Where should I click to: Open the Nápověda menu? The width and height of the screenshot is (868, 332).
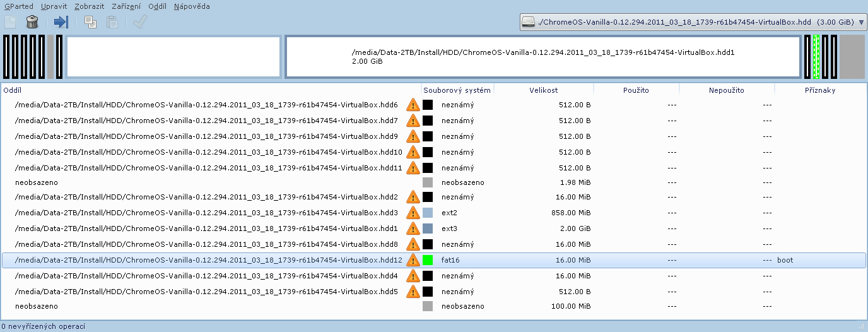192,6
